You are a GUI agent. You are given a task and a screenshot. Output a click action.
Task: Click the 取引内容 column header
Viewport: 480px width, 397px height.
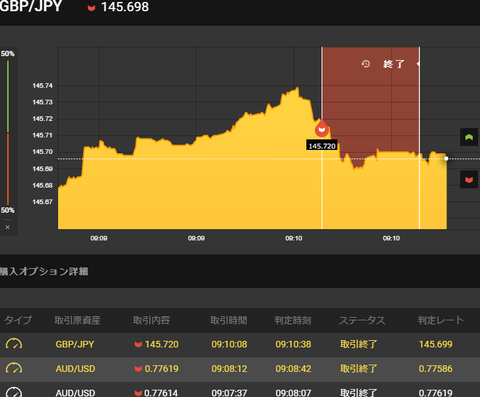(x=151, y=320)
